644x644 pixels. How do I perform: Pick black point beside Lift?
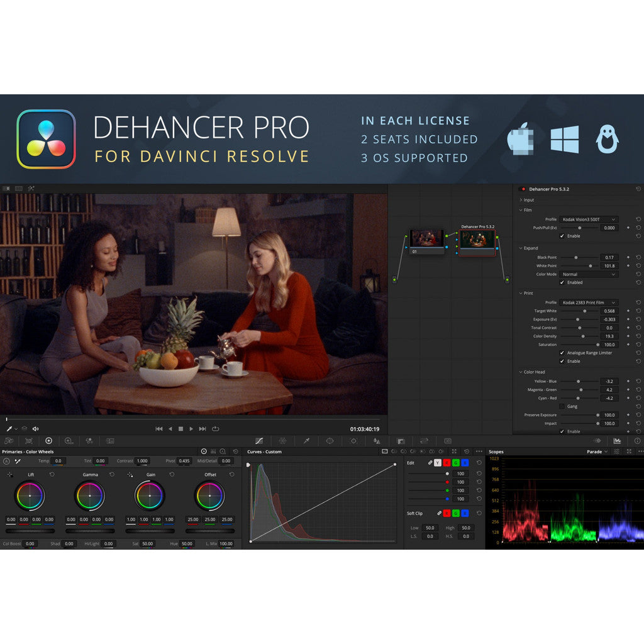pos(10,474)
